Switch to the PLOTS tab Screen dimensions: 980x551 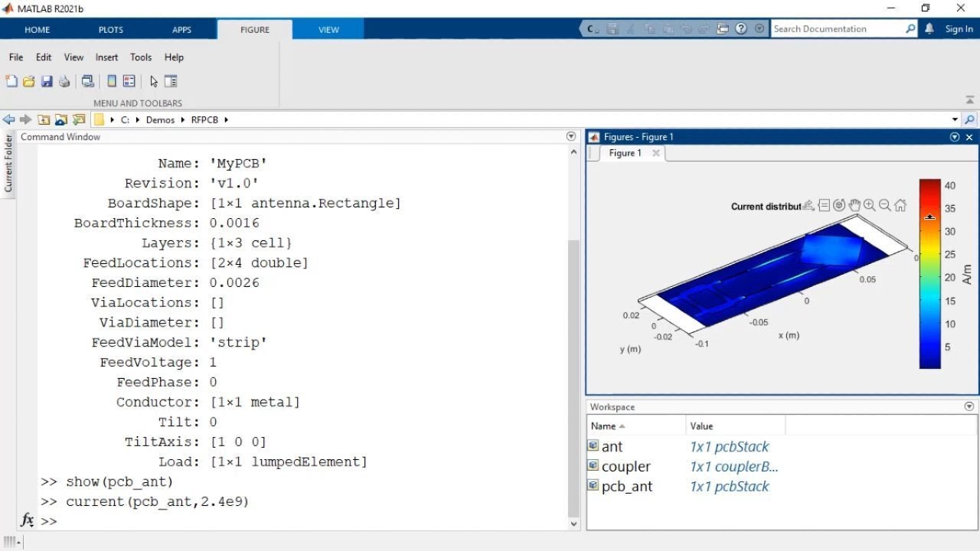(111, 30)
